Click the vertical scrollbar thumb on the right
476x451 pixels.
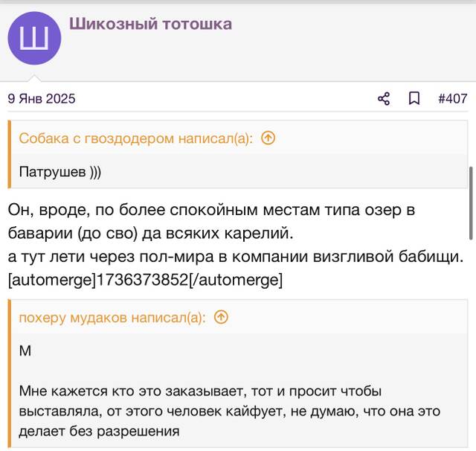click(471, 203)
